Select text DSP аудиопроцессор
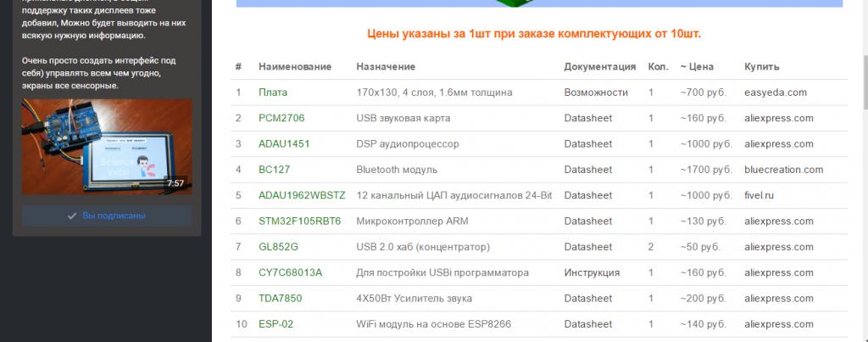Image resolution: width=868 pixels, height=342 pixels. click(x=408, y=144)
